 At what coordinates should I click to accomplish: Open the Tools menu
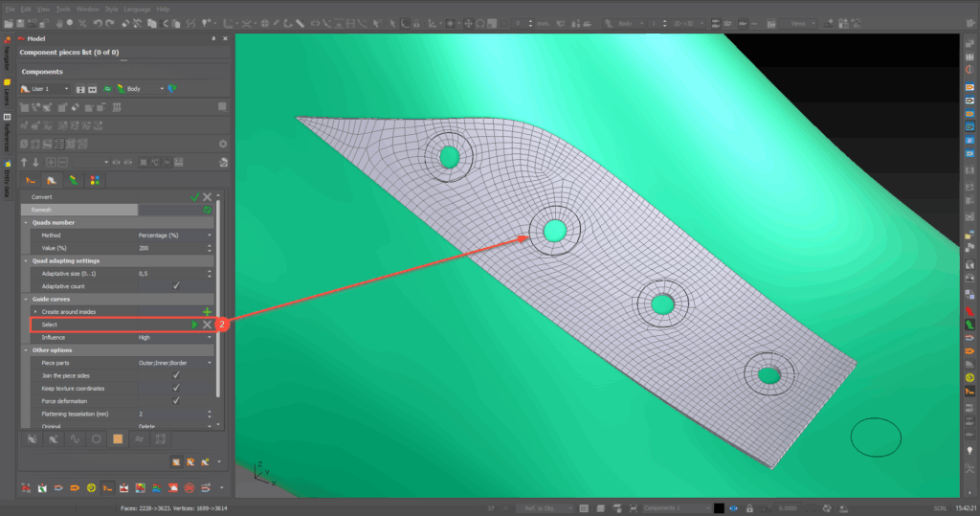point(62,9)
